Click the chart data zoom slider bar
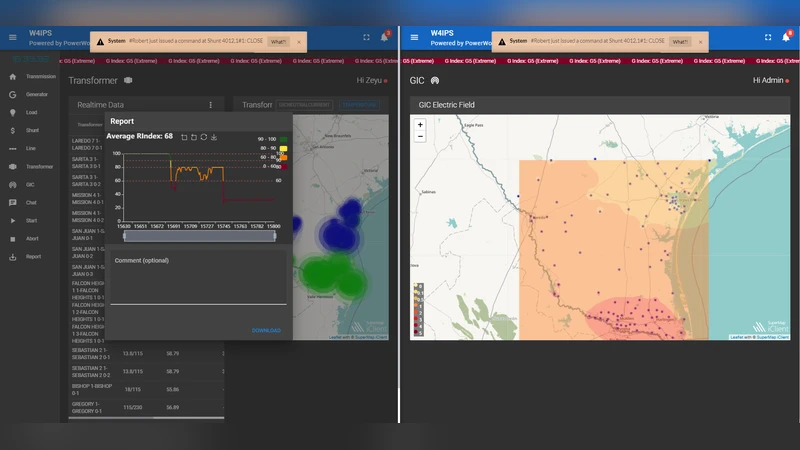 click(x=199, y=235)
